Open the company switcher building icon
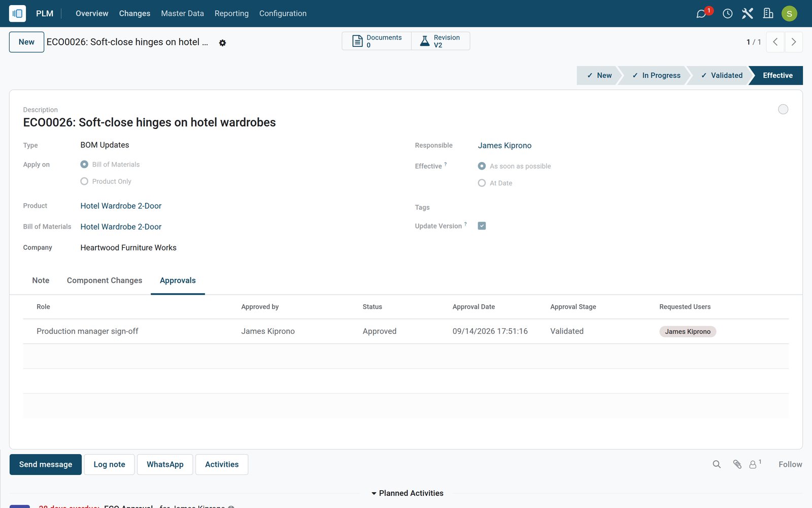812x508 pixels. [x=768, y=13]
